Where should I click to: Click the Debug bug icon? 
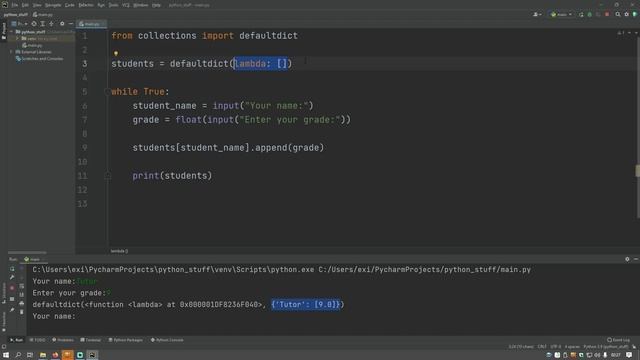pyautogui.click(x=589, y=14)
